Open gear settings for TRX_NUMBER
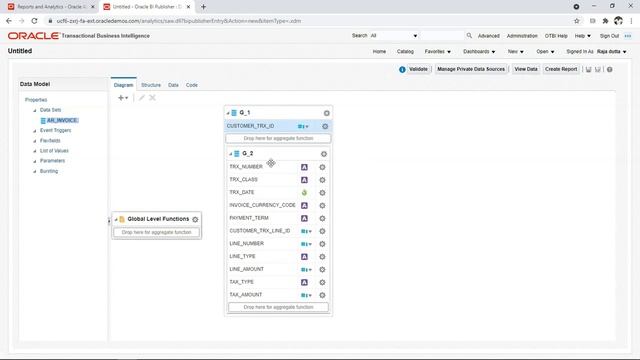The height and width of the screenshot is (360, 640). tap(322, 167)
